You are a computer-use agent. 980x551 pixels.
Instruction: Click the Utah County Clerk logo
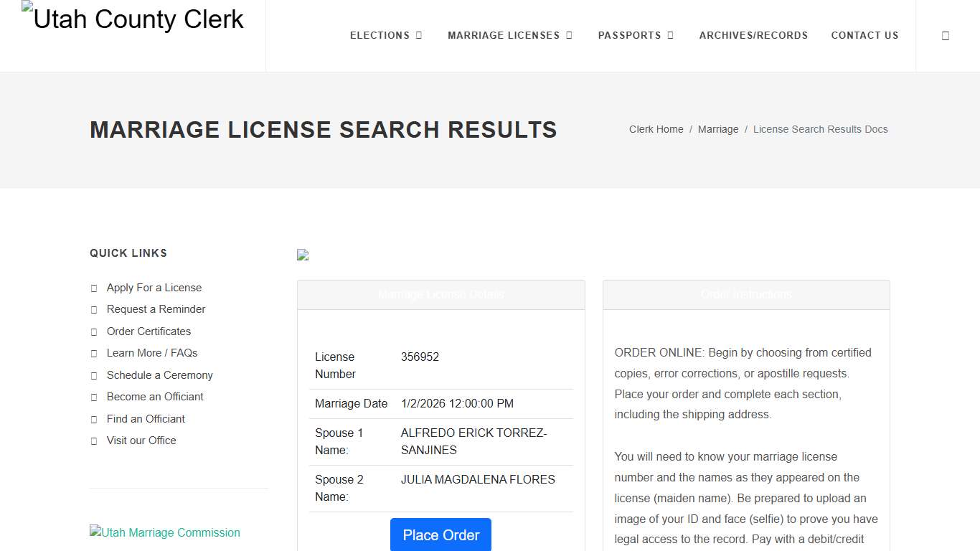click(x=132, y=19)
